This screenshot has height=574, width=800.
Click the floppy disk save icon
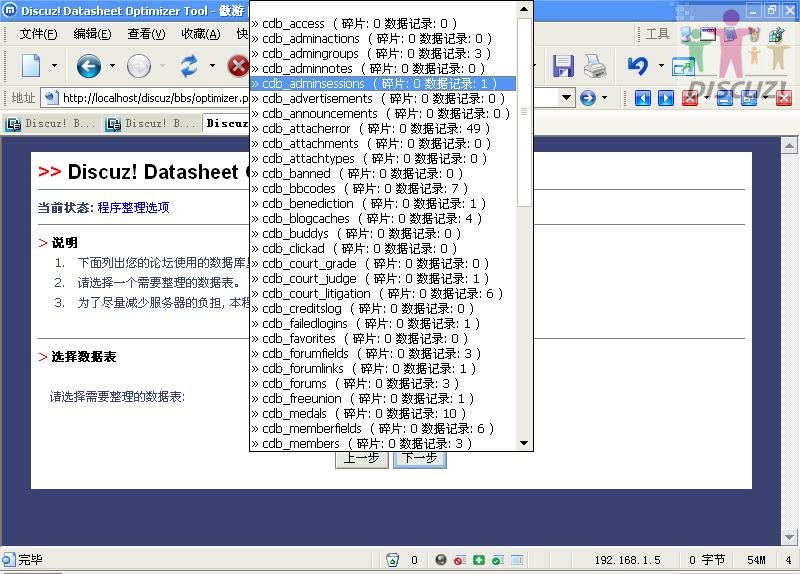563,66
